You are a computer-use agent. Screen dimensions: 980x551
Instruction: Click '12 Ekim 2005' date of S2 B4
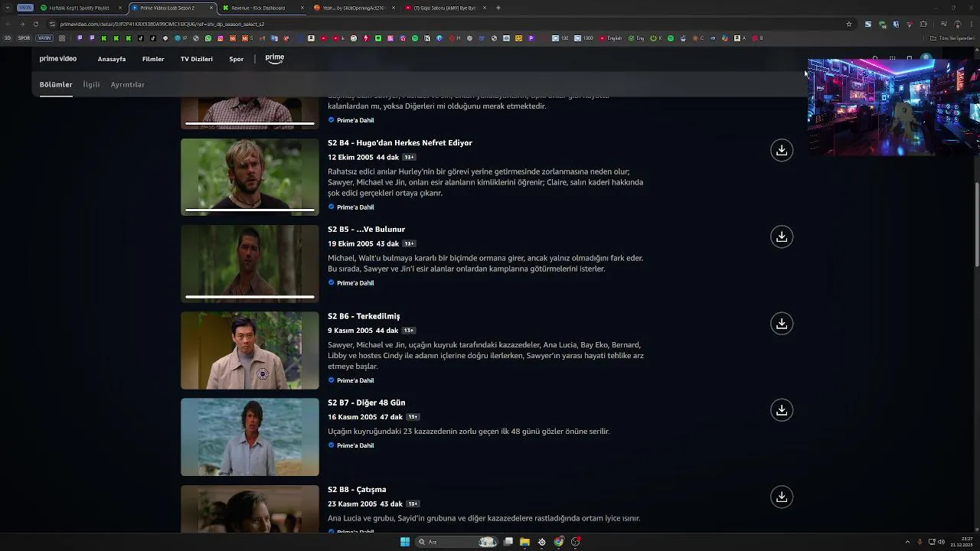click(x=351, y=158)
